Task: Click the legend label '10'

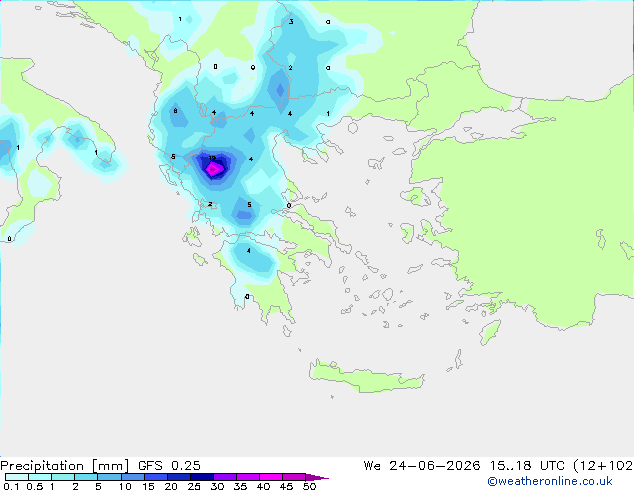Action: tap(125, 486)
